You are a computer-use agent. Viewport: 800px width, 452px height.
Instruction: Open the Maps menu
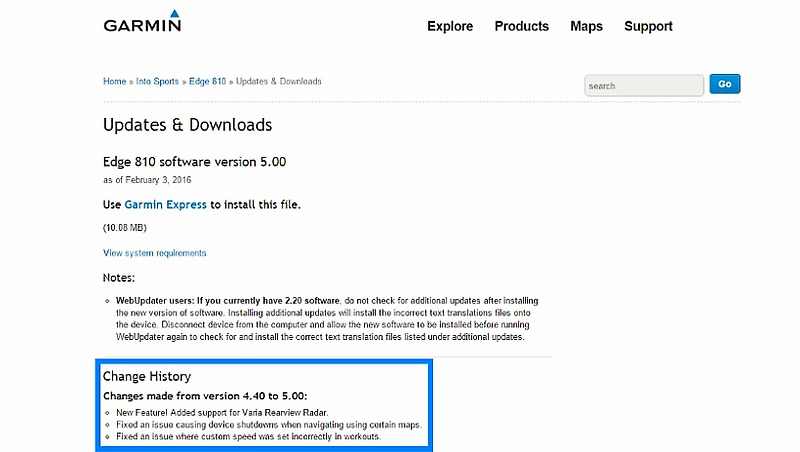pyautogui.click(x=586, y=27)
